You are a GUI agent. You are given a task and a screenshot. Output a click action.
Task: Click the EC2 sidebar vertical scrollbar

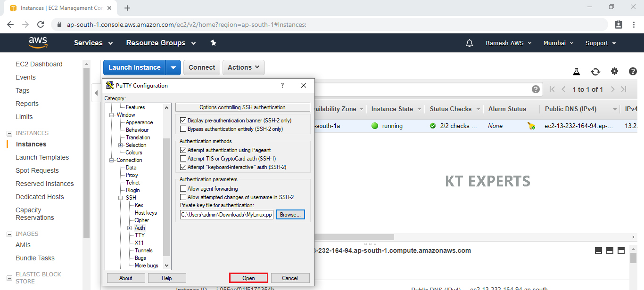coord(86,153)
